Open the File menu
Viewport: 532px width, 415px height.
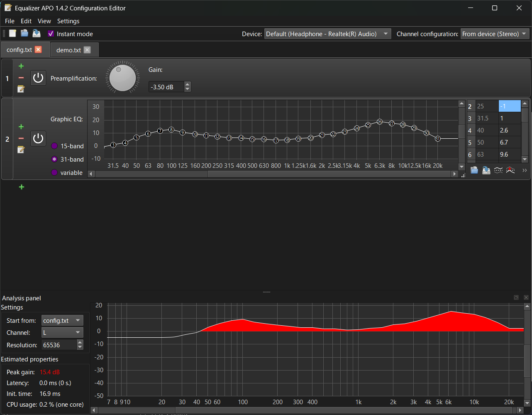[x=10, y=21]
